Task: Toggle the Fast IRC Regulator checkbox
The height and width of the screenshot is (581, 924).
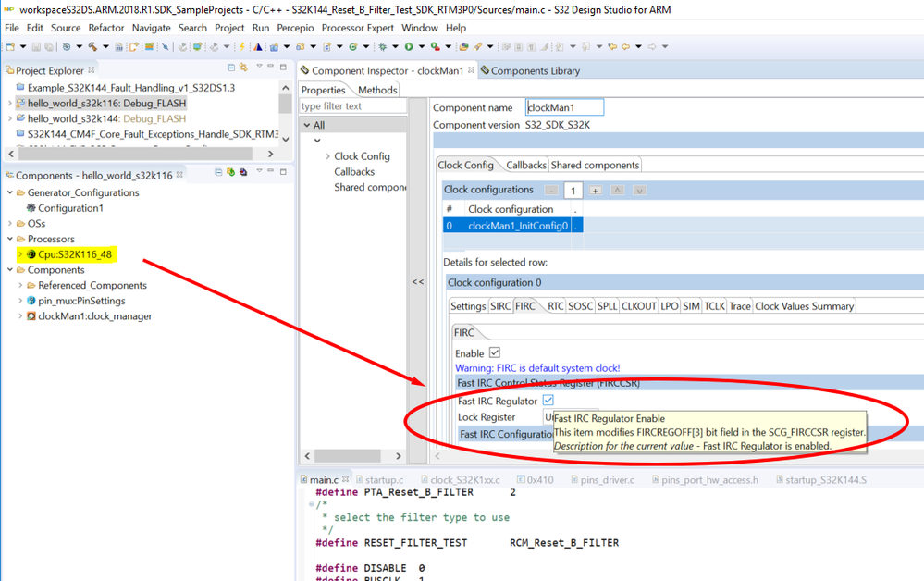Action: coord(548,400)
